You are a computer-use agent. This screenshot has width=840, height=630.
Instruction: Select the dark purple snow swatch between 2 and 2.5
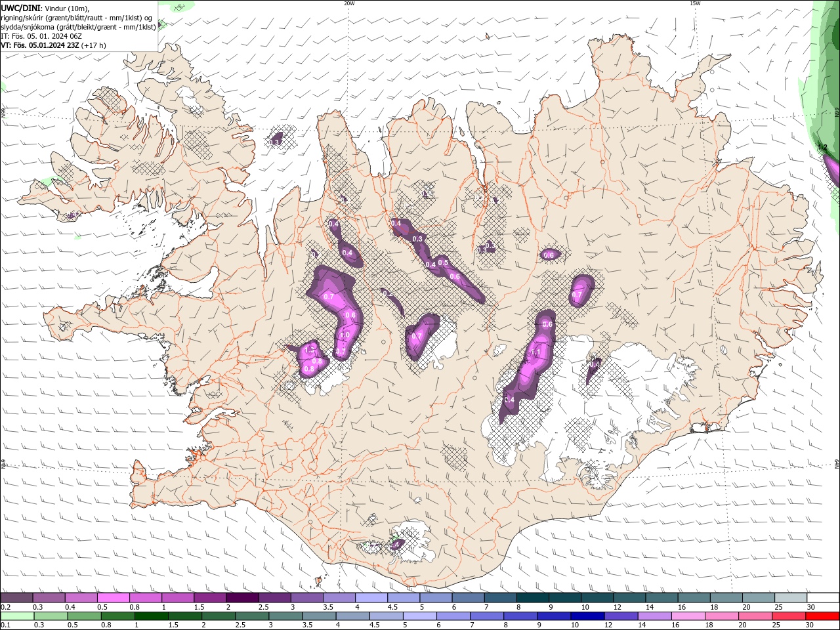pyautogui.click(x=242, y=598)
